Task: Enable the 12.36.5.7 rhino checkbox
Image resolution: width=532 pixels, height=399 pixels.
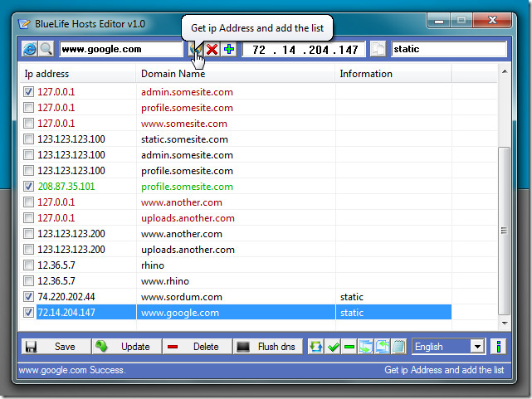Action: coord(28,265)
